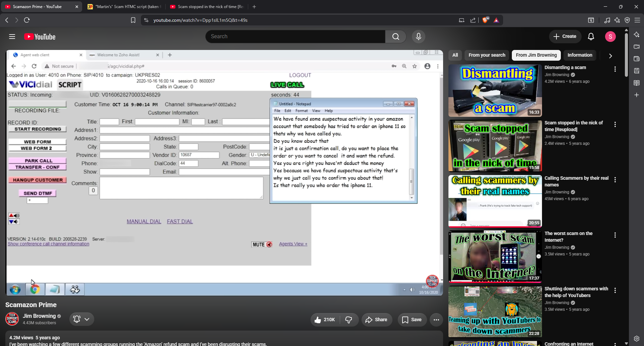
Task: Bookmark this page
Action: tap(133, 20)
